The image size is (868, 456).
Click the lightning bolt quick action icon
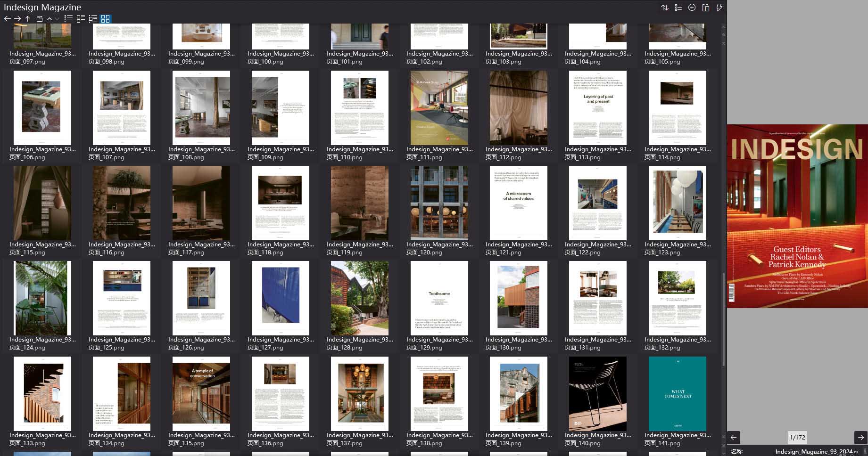[x=719, y=8]
